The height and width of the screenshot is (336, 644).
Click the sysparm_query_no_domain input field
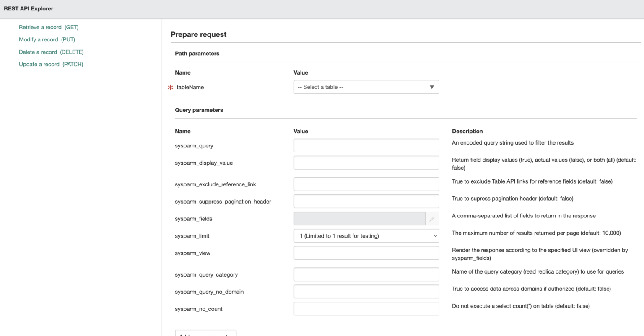pyautogui.click(x=366, y=291)
